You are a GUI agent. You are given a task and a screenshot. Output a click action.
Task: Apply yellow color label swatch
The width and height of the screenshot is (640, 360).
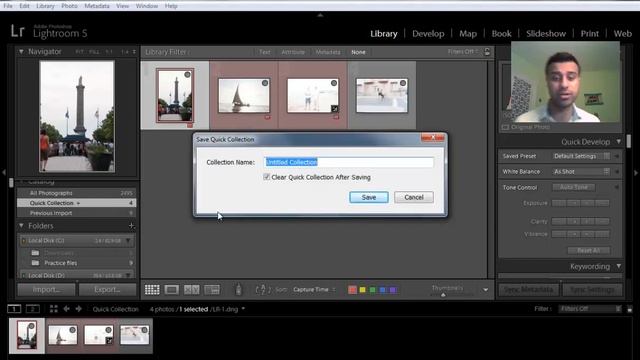(x=362, y=290)
